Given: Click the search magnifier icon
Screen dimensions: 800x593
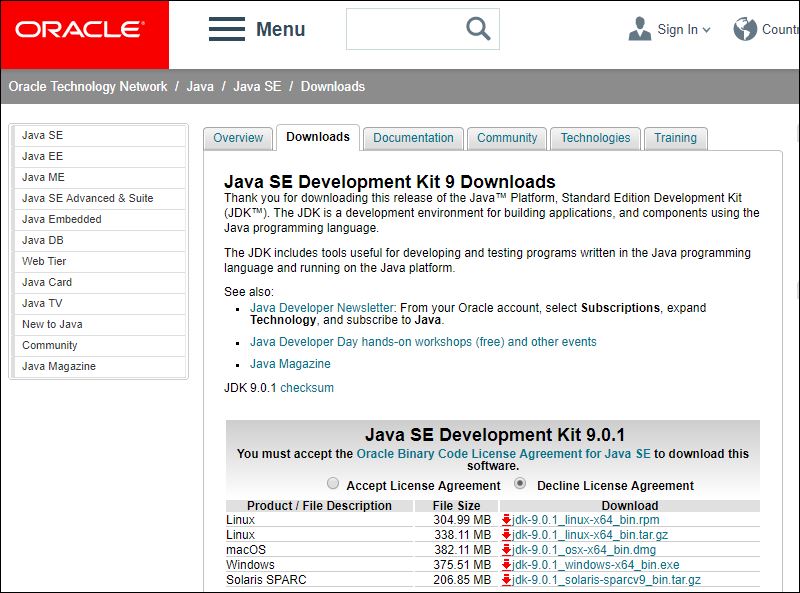Looking at the screenshot, I should [x=478, y=29].
